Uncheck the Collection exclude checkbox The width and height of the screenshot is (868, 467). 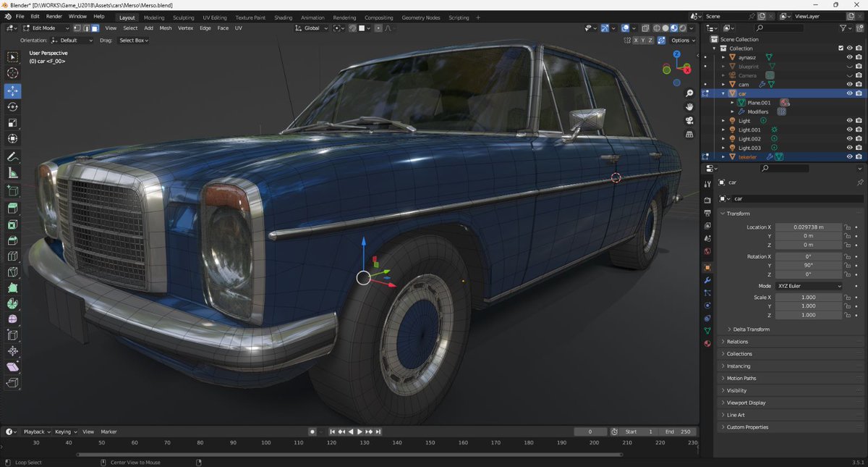pos(841,49)
